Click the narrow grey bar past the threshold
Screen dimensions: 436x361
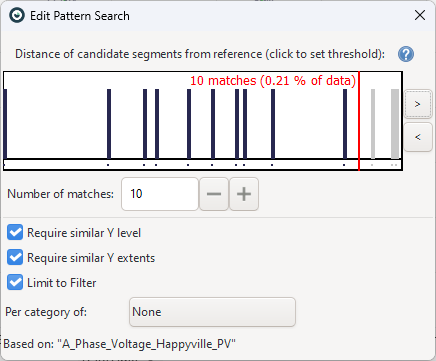tap(373, 124)
